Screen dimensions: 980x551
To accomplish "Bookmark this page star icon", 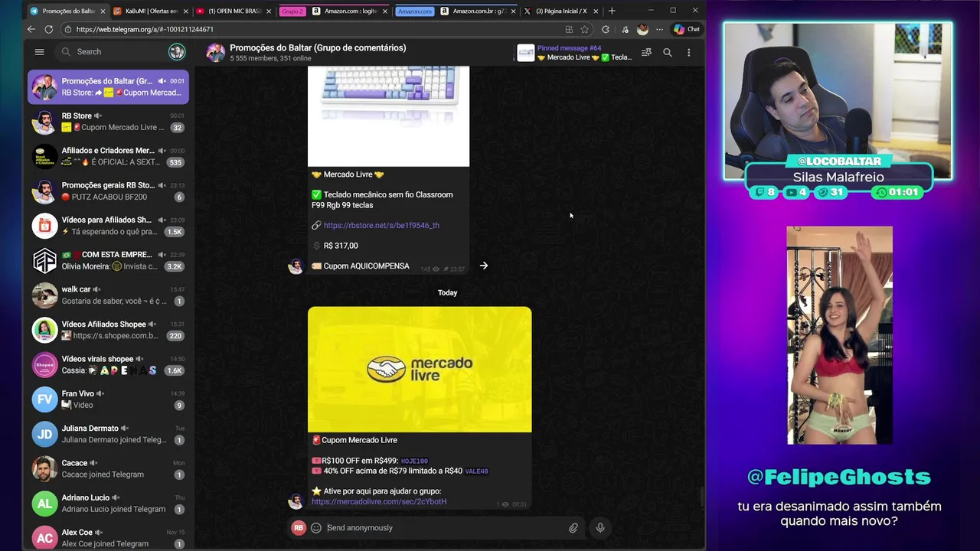I will click(x=585, y=29).
